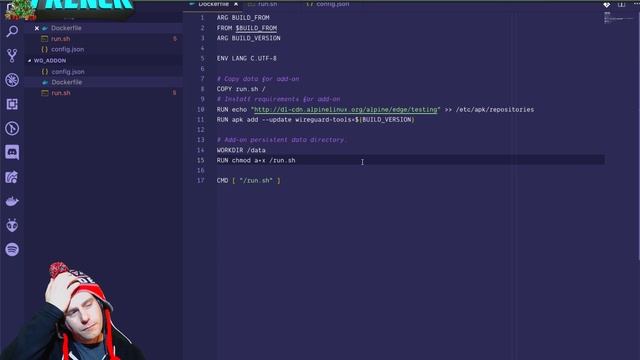Click the editor vertical scrollbar
Screen dimensions: 640x360
pos(638,137)
